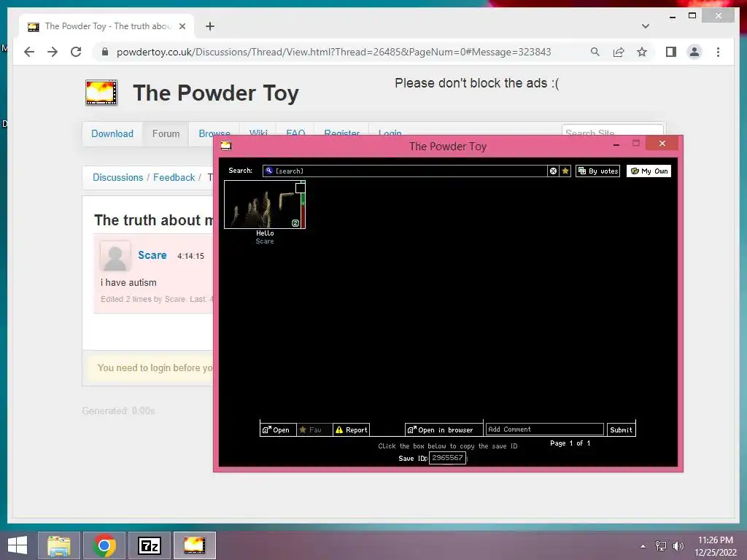The width and height of the screenshot is (747, 560).
Task: Open the Chrome three-dot menu
Action: coord(718,52)
